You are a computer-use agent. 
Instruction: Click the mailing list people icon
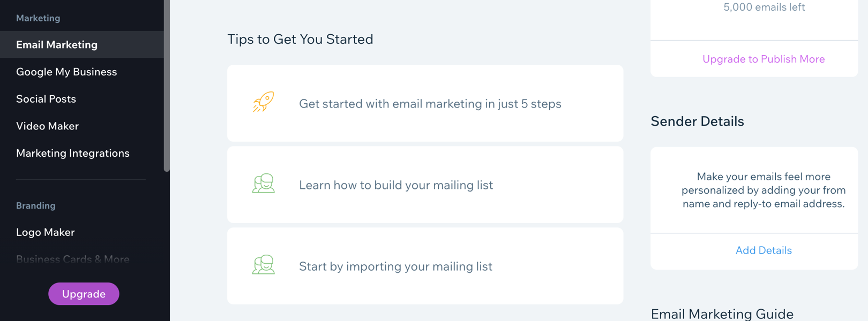[x=264, y=184]
